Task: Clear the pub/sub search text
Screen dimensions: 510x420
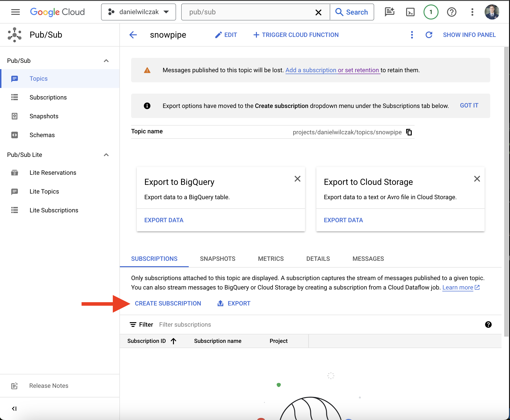Action: (x=318, y=12)
